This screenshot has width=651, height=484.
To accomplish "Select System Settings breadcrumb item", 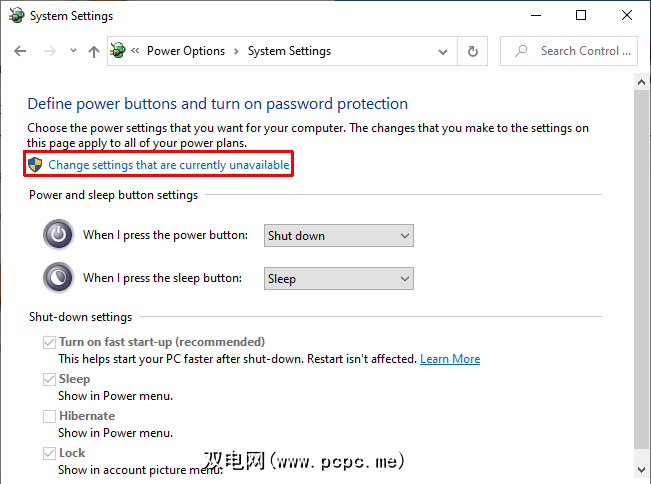I will coord(289,51).
